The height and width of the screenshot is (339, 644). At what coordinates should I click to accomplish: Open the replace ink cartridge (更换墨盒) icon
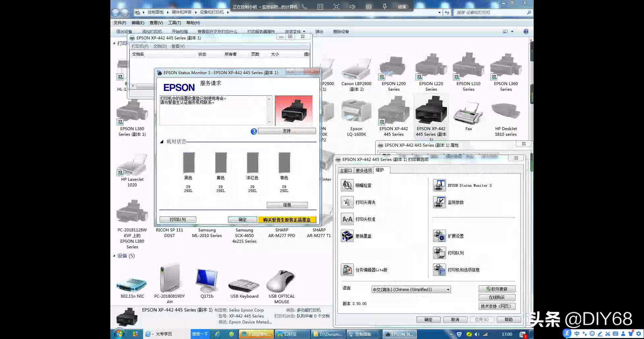[347, 236]
